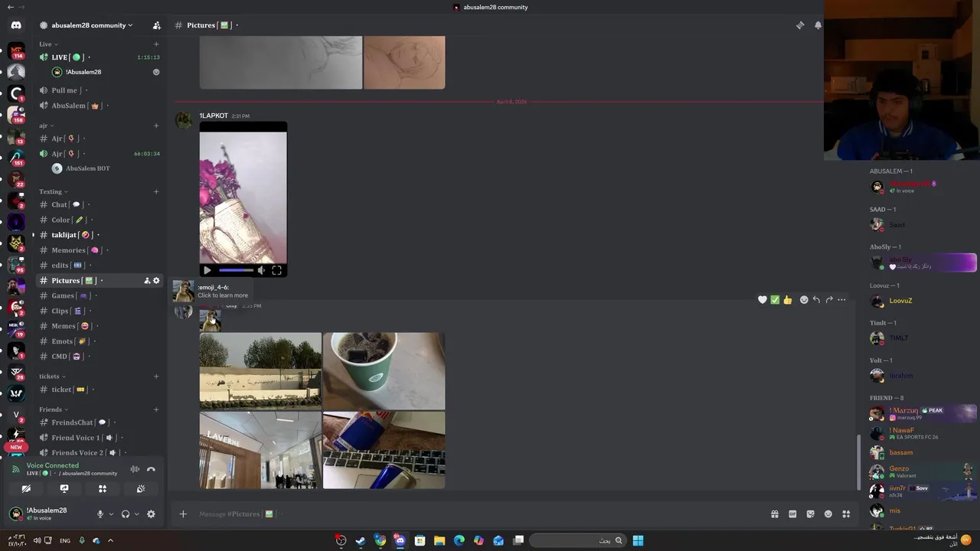Image resolution: width=980 pixels, height=551 pixels.
Task: Invite people icon next to server name
Action: point(156,25)
